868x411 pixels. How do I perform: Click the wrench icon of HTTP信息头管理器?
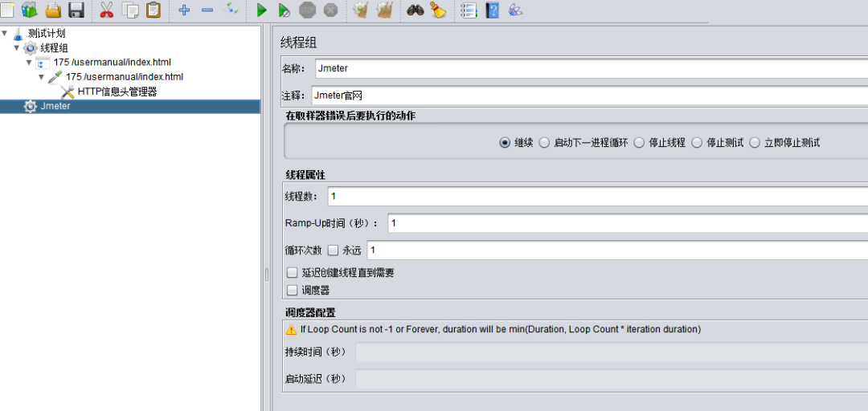tap(68, 92)
